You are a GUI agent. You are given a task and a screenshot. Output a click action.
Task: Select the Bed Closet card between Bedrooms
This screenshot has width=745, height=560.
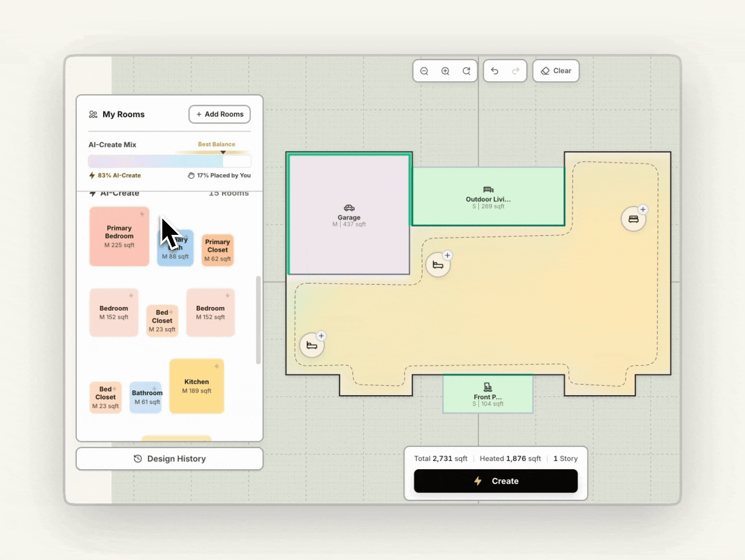click(162, 320)
